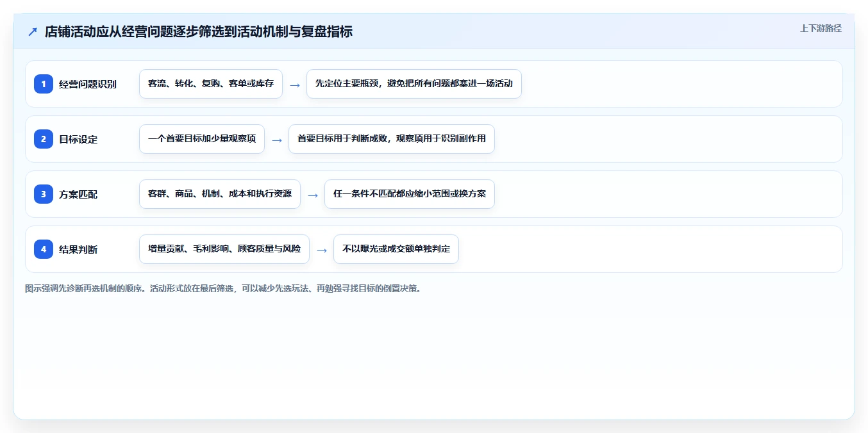The width and height of the screenshot is (868, 433).
Task: Click the heading 店铺活动应从经营问题逐步筛选到活动机制与复盘指标
Action: [199, 31]
